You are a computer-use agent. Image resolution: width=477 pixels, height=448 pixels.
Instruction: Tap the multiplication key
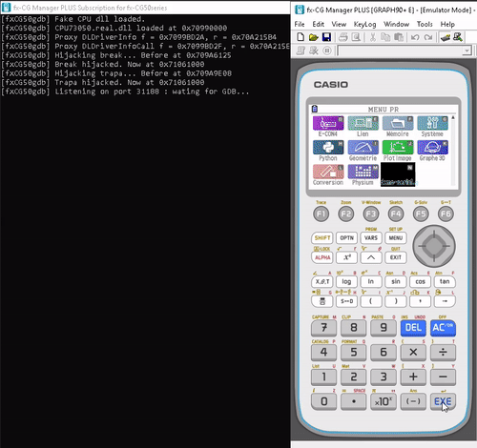[413, 352]
